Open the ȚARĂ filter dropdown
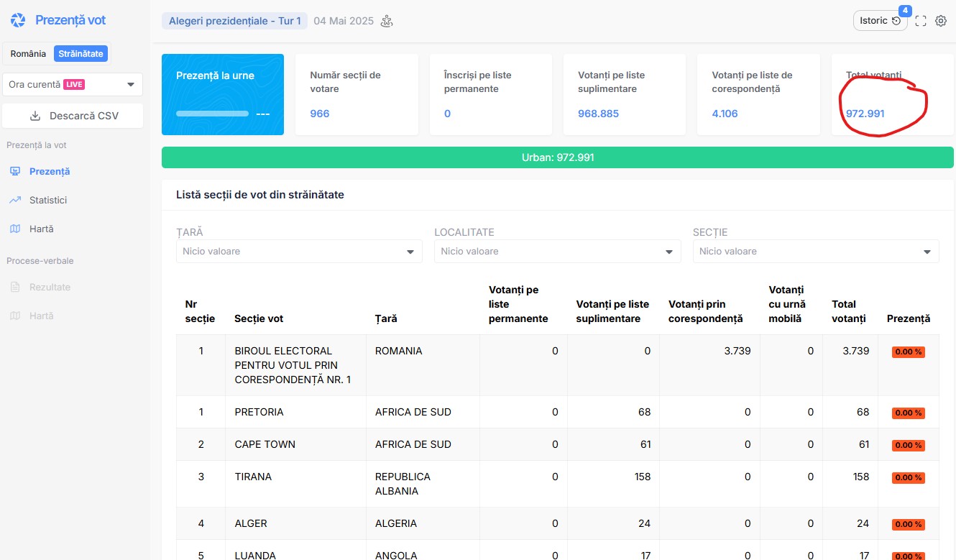The width and height of the screenshot is (956, 560). [299, 252]
